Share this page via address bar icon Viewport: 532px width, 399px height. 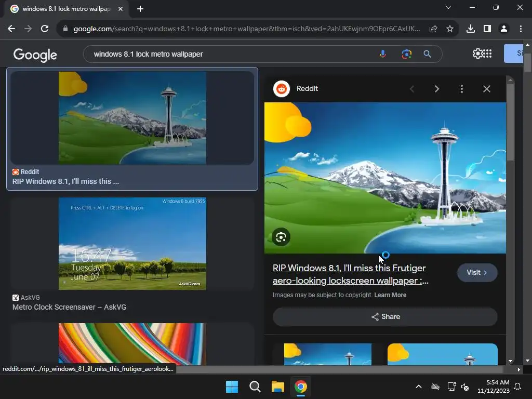[433, 29]
